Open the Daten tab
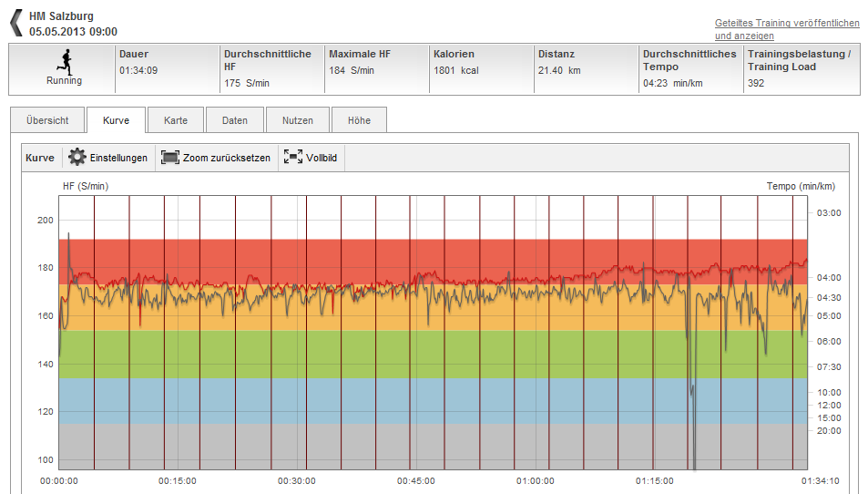This screenshot has width=868, height=494. tap(234, 120)
